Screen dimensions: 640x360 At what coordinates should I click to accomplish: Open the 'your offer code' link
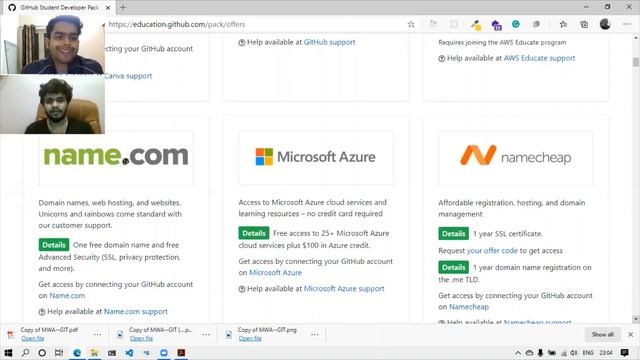click(492, 251)
